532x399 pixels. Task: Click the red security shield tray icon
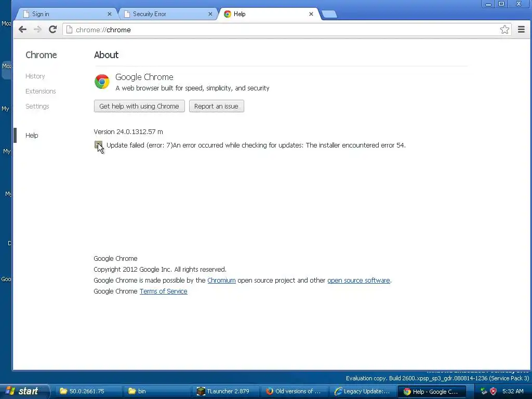(494, 391)
